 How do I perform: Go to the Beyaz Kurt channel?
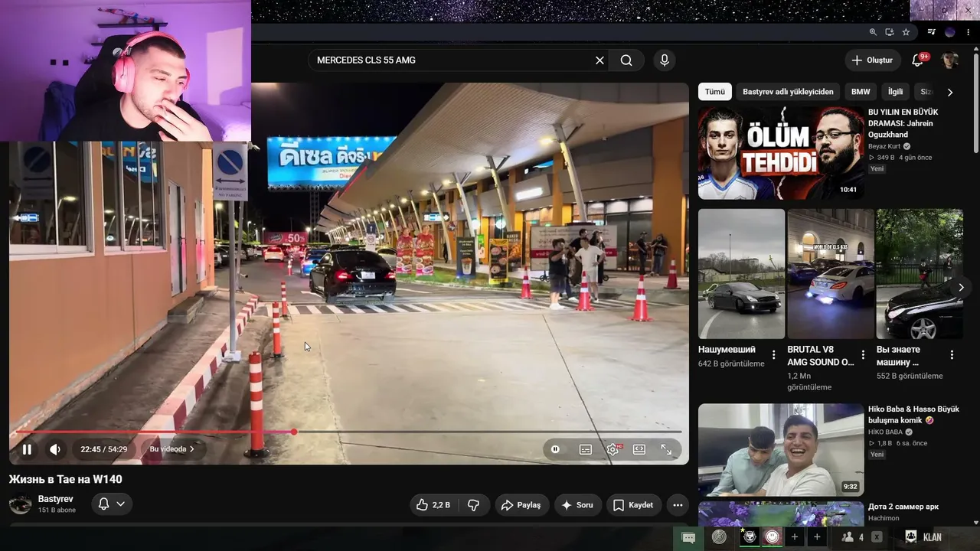click(x=887, y=146)
